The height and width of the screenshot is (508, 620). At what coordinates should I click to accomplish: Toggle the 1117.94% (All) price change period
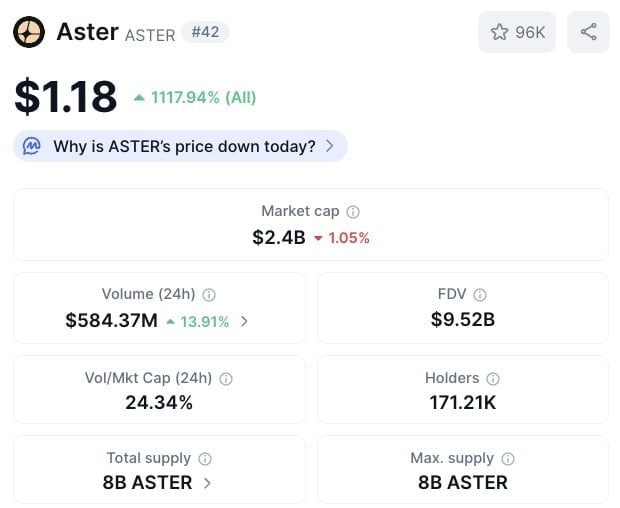pyautogui.click(x=195, y=97)
